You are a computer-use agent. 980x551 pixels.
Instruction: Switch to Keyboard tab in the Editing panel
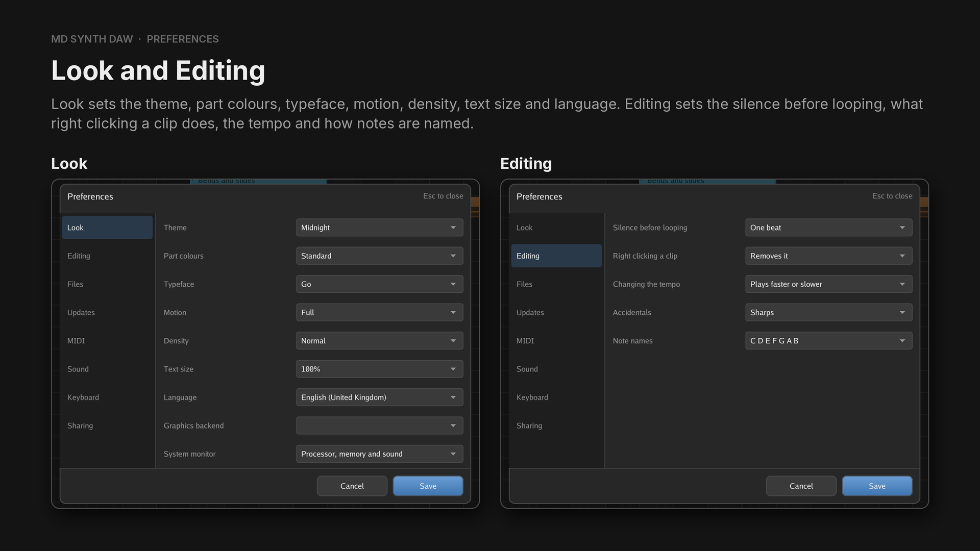556,397
